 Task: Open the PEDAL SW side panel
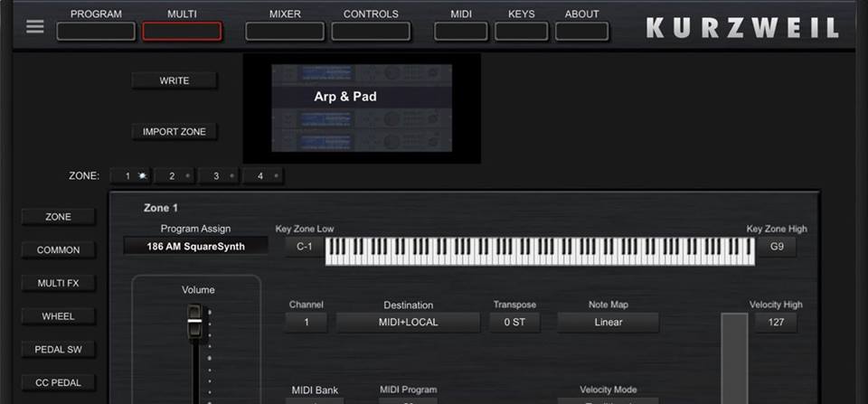[58, 350]
